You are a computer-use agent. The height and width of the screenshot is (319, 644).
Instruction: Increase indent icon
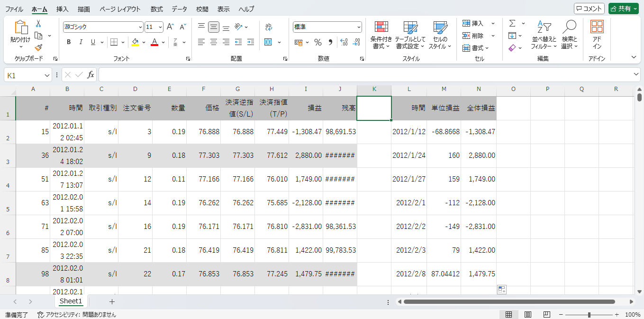click(x=251, y=42)
